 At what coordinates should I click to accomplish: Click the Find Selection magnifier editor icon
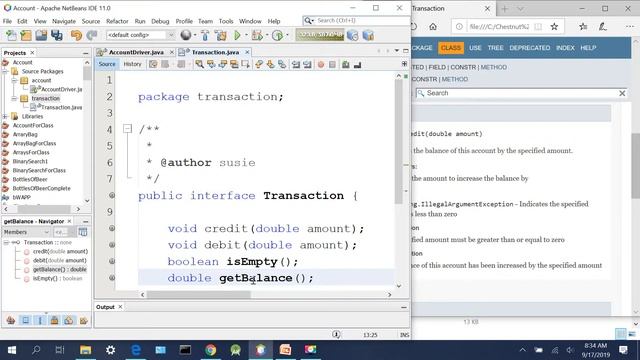point(199,64)
